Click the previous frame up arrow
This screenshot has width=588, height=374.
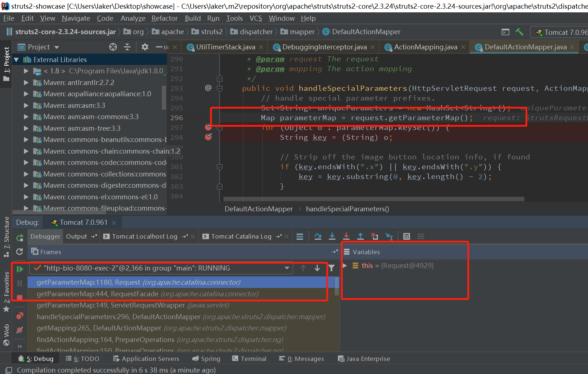click(303, 268)
